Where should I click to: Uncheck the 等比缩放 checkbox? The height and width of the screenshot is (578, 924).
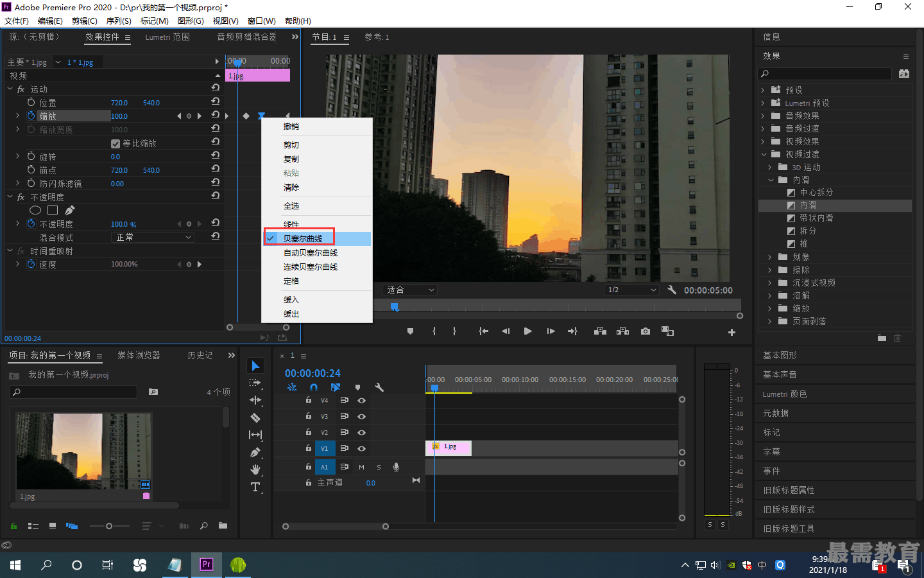[x=116, y=143]
